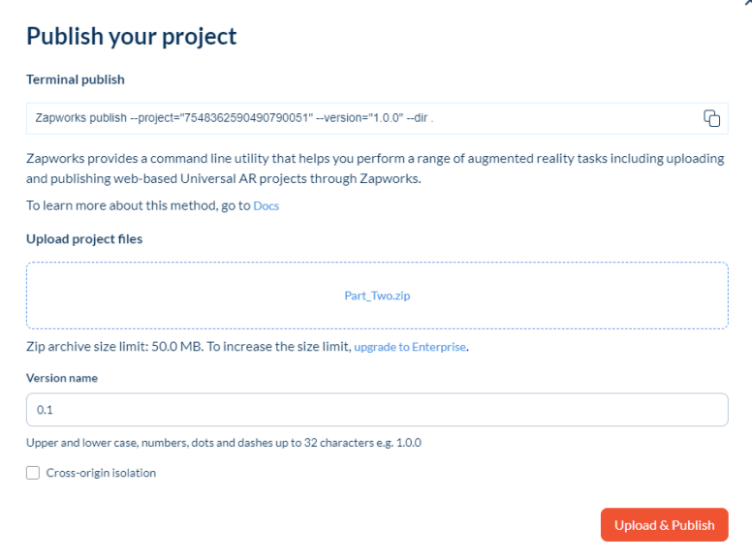This screenshot has width=752, height=560.
Task: Select the Part_Two.zip uploaded file name
Action: (x=377, y=296)
